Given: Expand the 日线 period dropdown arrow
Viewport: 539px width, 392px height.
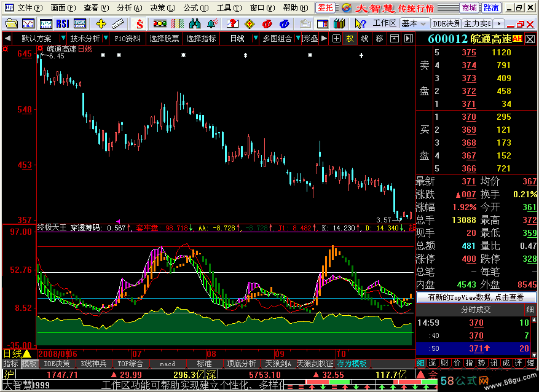Looking at the screenshot, I should (x=256, y=39).
